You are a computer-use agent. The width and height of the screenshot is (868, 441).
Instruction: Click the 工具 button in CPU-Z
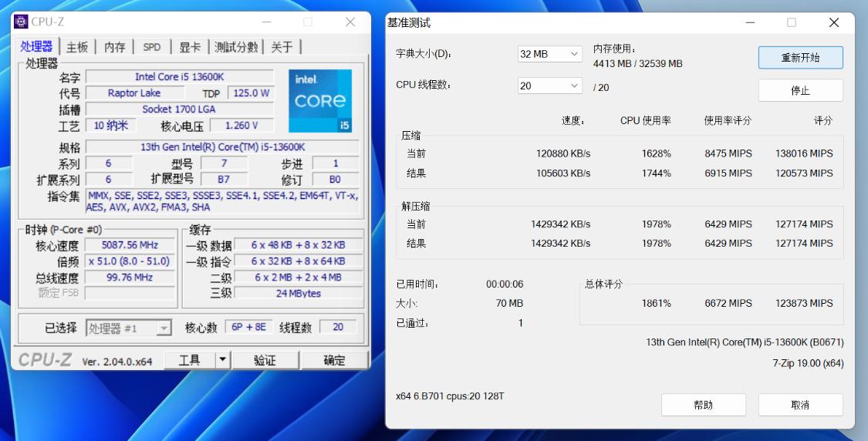(x=189, y=360)
